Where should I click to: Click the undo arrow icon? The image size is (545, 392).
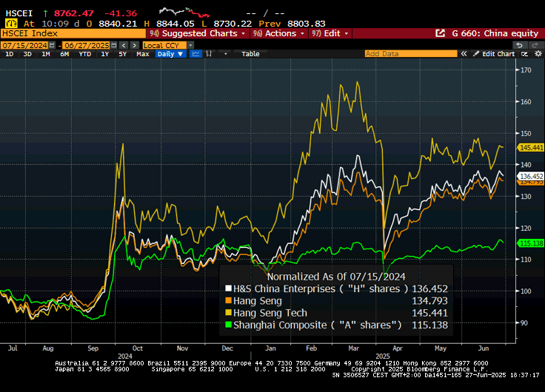click(519, 45)
